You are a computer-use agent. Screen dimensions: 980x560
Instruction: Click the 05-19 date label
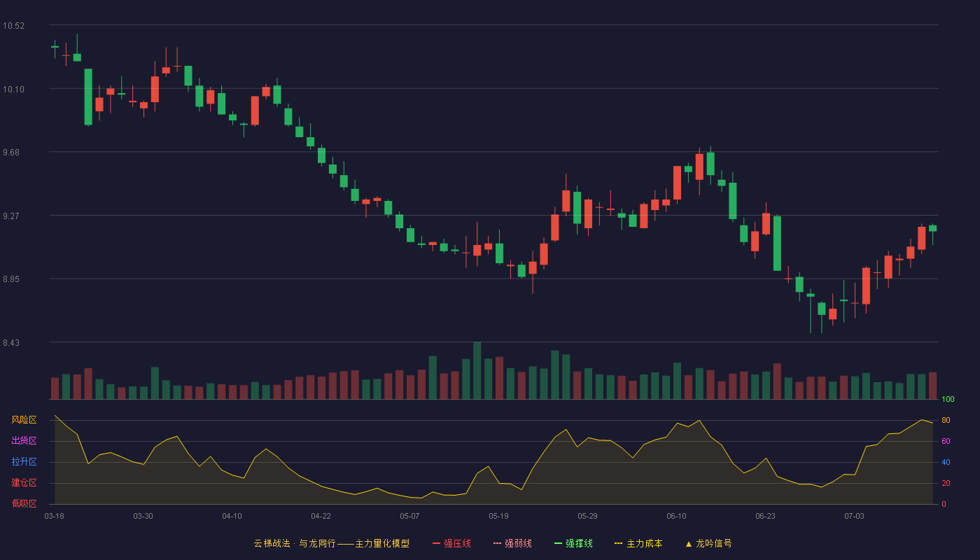coord(498,516)
